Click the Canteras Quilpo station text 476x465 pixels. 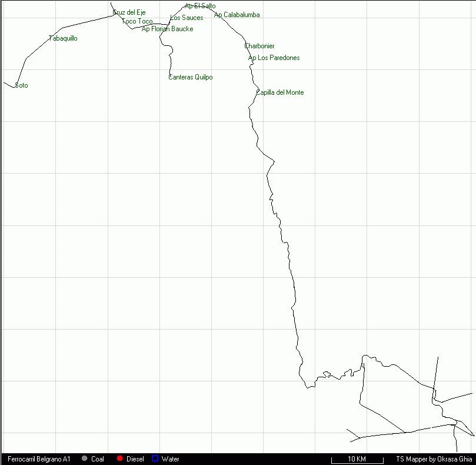coord(190,77)
